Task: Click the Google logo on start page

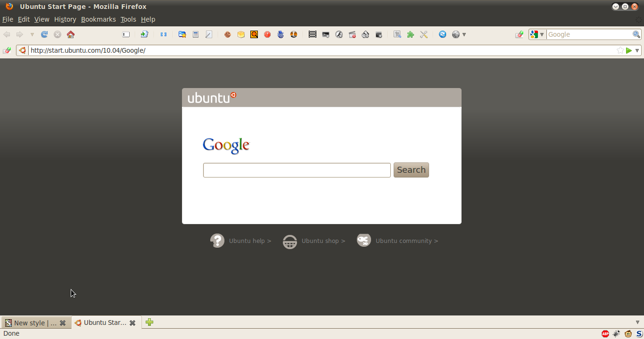Action: click(x=226, y=146)
